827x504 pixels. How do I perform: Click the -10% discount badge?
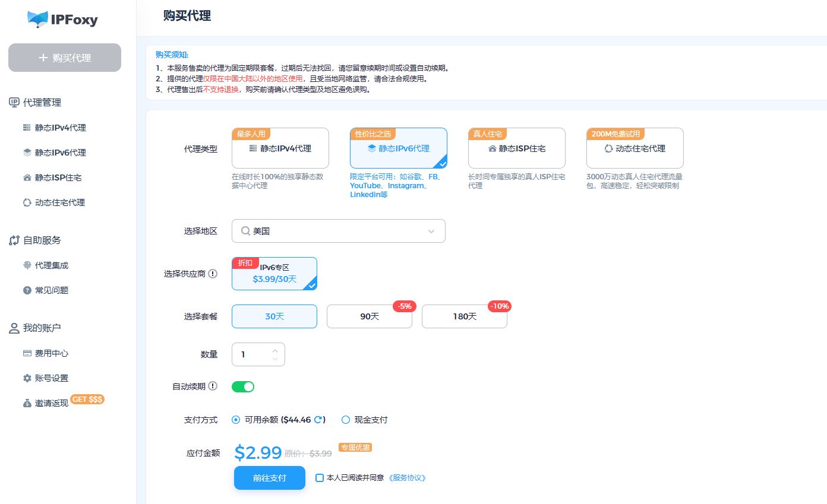click(x=500, y=306)
